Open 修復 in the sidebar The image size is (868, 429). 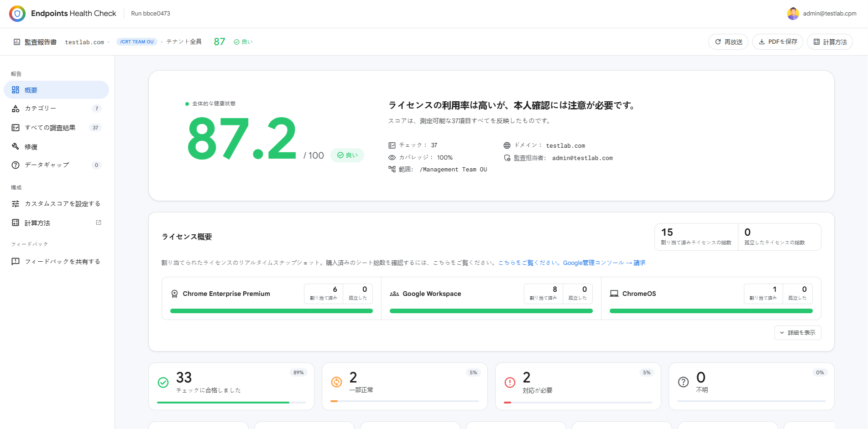57,147
